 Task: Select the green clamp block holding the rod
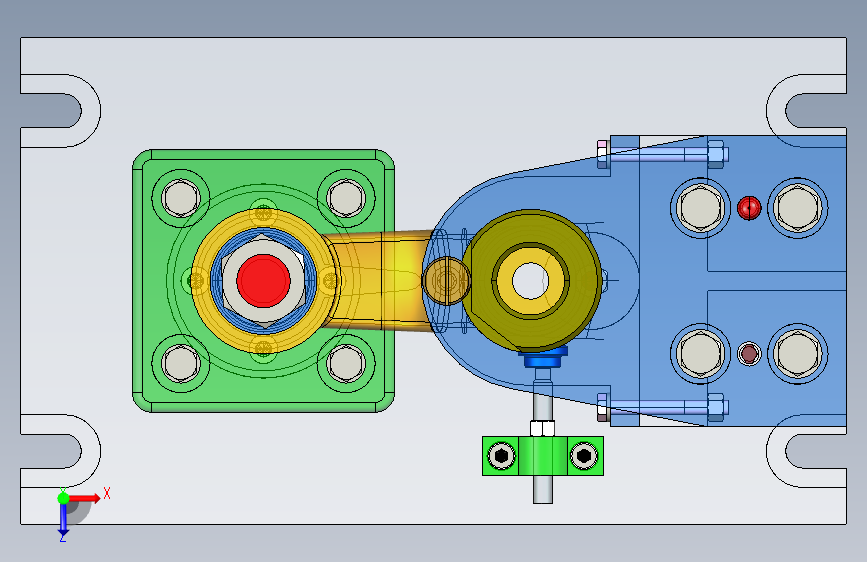pos(543,456)
